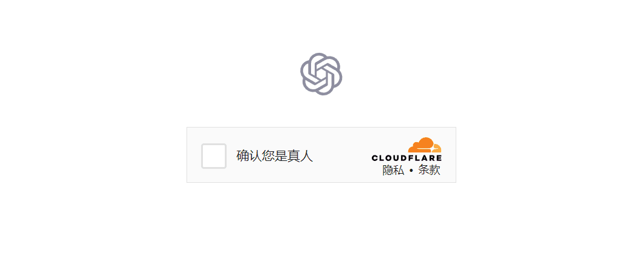
Task: Click the OpenAI knot logo
Action: pos(321,74)
